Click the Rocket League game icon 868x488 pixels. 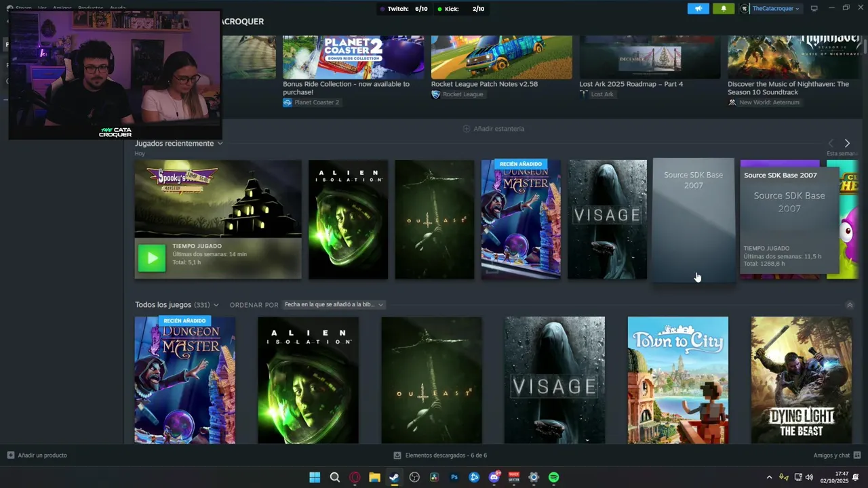tap(435, 94)
